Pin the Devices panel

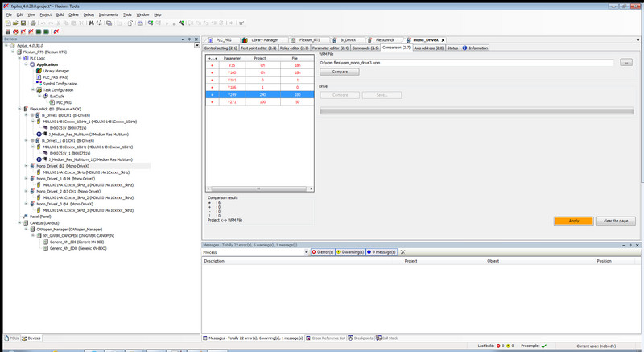click(190, 38)
